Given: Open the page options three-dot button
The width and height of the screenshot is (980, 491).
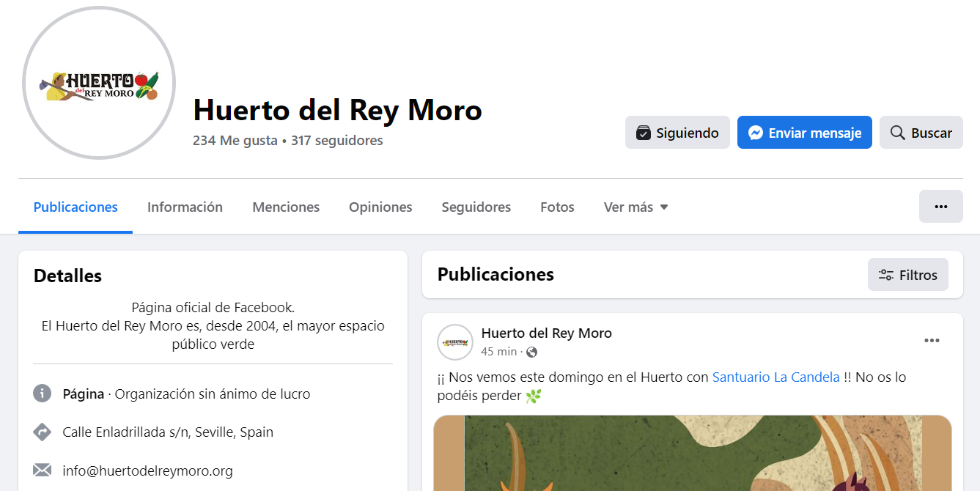Looking at the screenshot, I should (x=941, y=207).
